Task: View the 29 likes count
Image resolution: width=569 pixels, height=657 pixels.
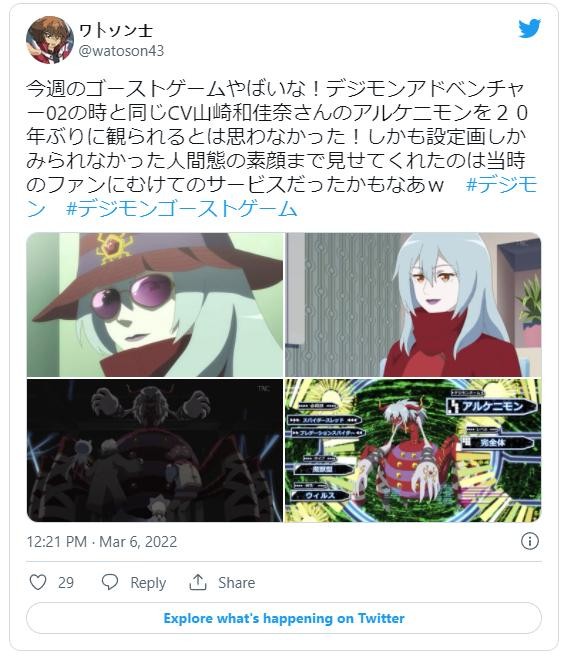Action: point(66,582)
